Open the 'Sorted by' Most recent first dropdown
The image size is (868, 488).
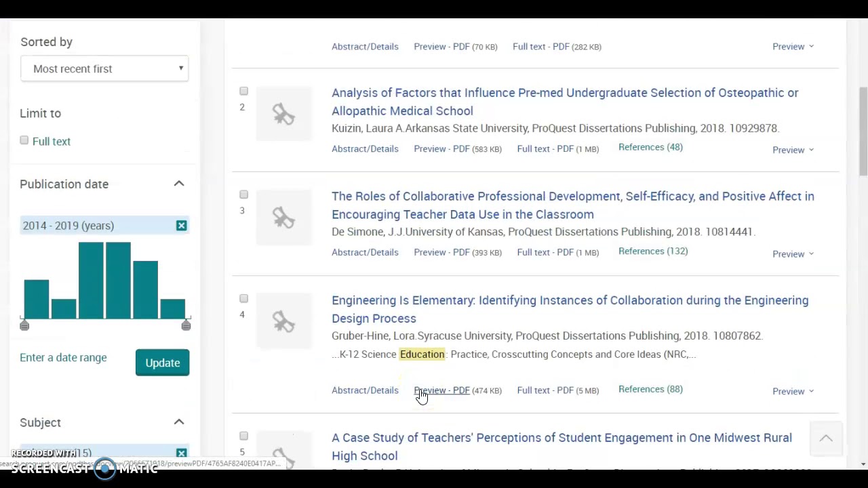104,68
